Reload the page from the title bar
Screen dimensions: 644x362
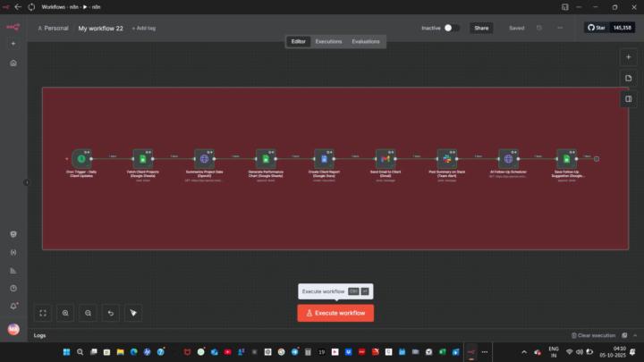click(x=31, y=7)
